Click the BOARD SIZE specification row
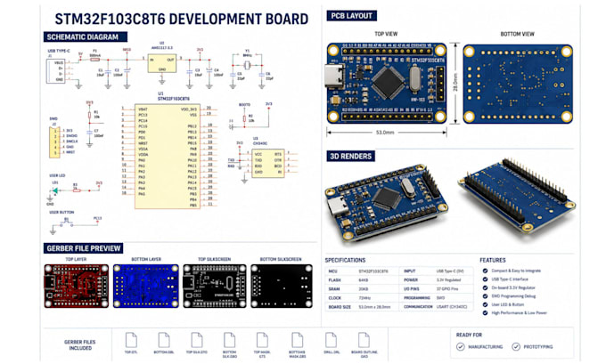 point(362,307)
